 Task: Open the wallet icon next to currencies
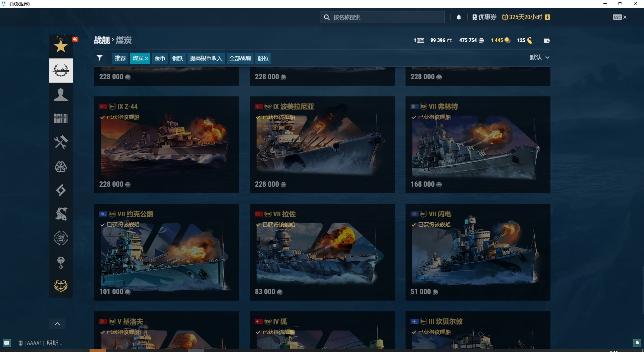pos(546,40)
